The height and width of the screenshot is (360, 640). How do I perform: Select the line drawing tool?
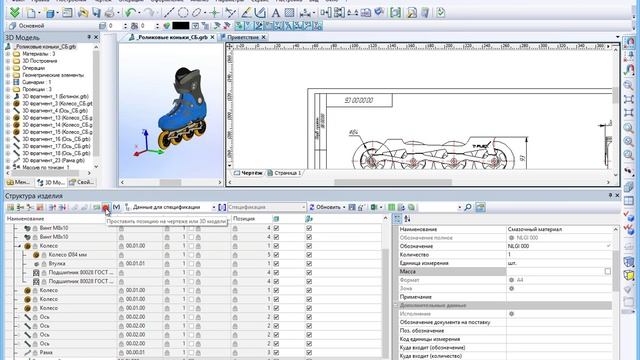point(169,13)
